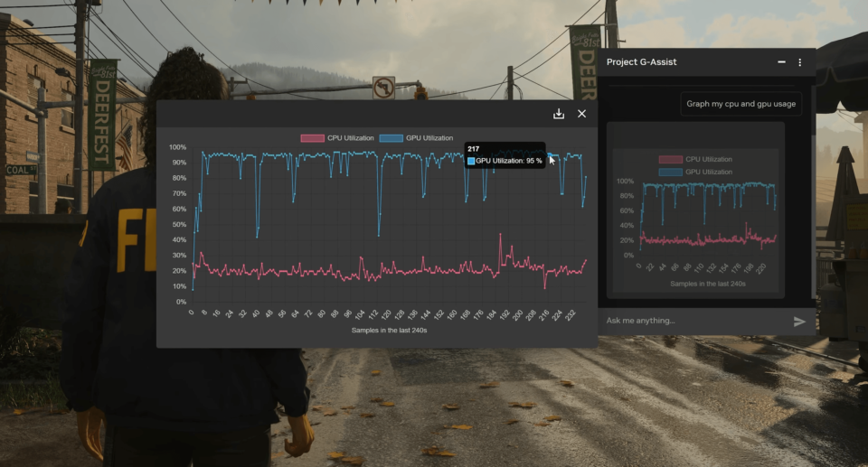Click CPU Utilization legend in chat thumbnail
The image size is (868, 467).
pyautogui.click(x=695, y=159)
